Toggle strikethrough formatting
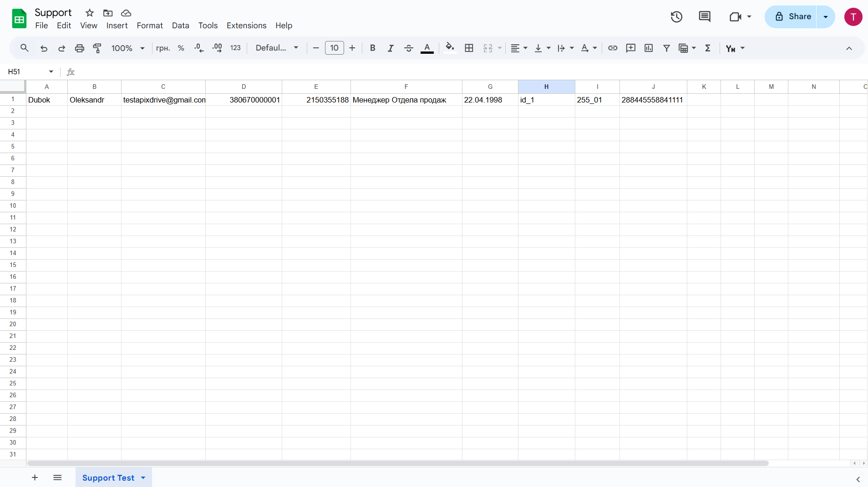868x487 pixels. [408, 48]
